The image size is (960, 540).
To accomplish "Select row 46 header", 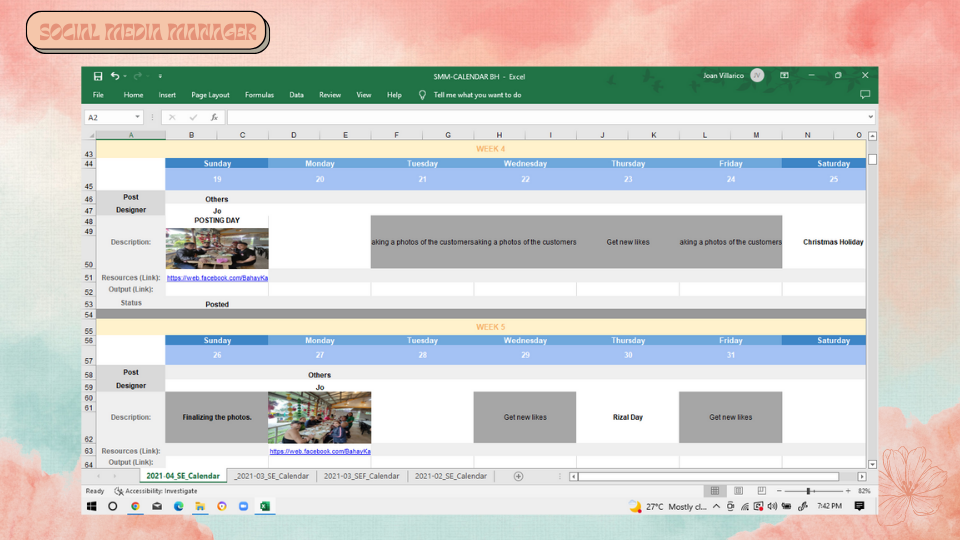I will click(89, 199).
